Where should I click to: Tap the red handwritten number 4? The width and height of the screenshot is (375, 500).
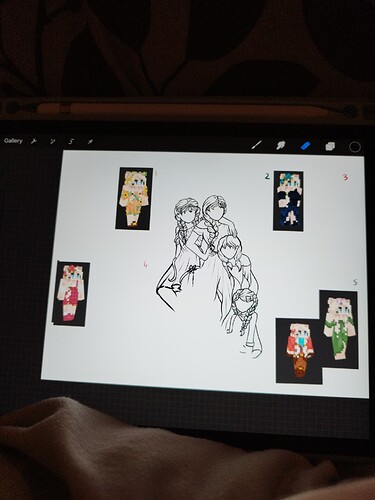coord(145,264)
